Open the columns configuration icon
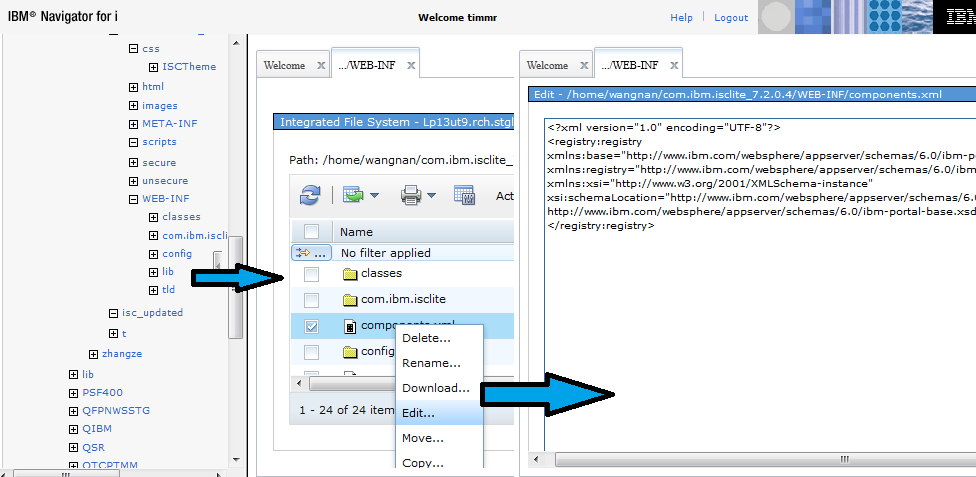This screenshot has height=477, width=976. click(x=465, y=195)
